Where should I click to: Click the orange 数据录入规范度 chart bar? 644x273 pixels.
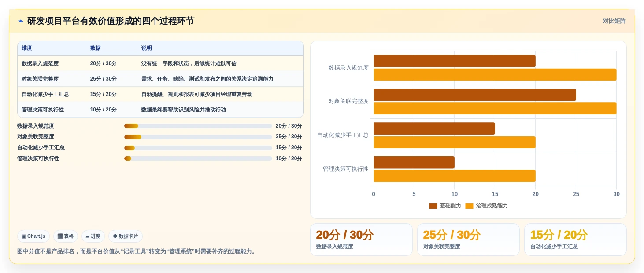point(495,74)
